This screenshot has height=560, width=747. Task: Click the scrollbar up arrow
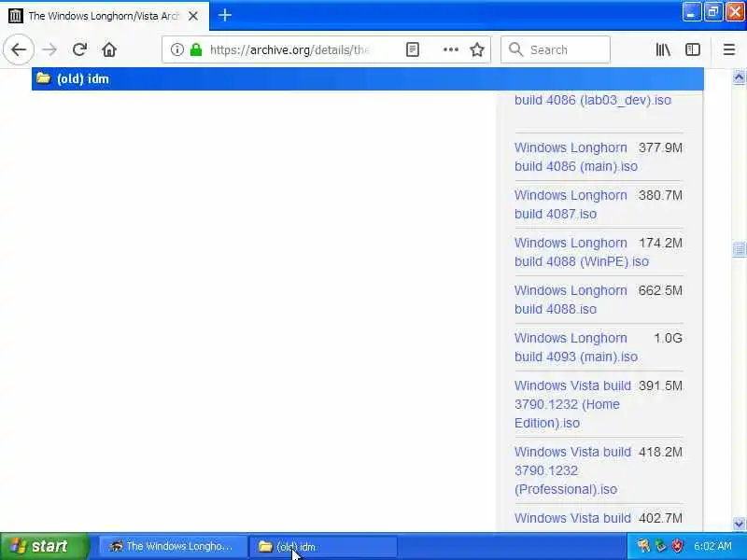[739, 77]
